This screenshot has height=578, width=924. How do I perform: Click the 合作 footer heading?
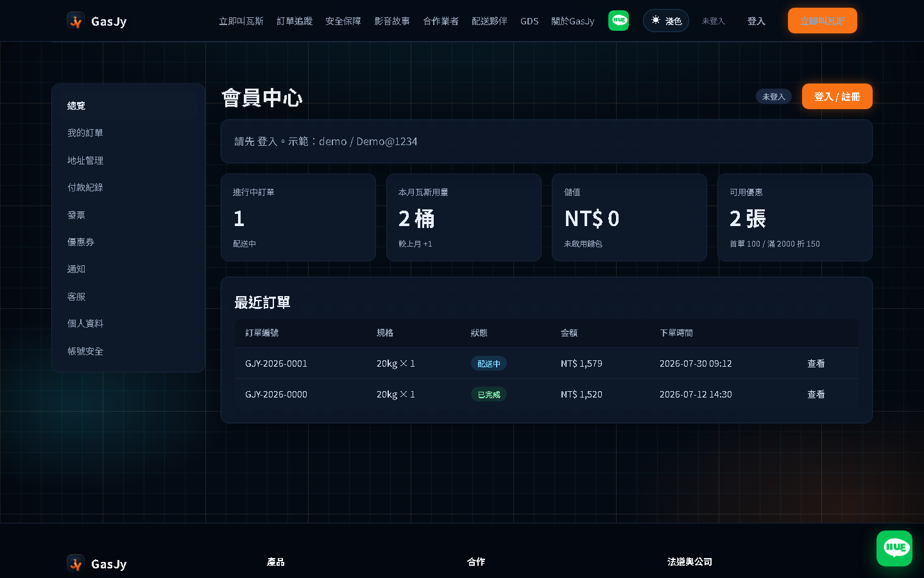(476, 562)
